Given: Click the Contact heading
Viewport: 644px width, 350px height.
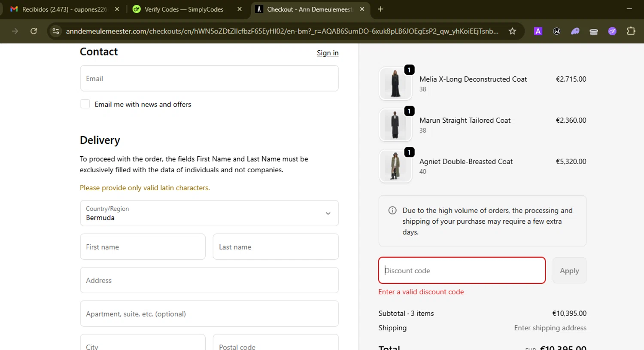Looking at the screenshot, I should [99, 52].
